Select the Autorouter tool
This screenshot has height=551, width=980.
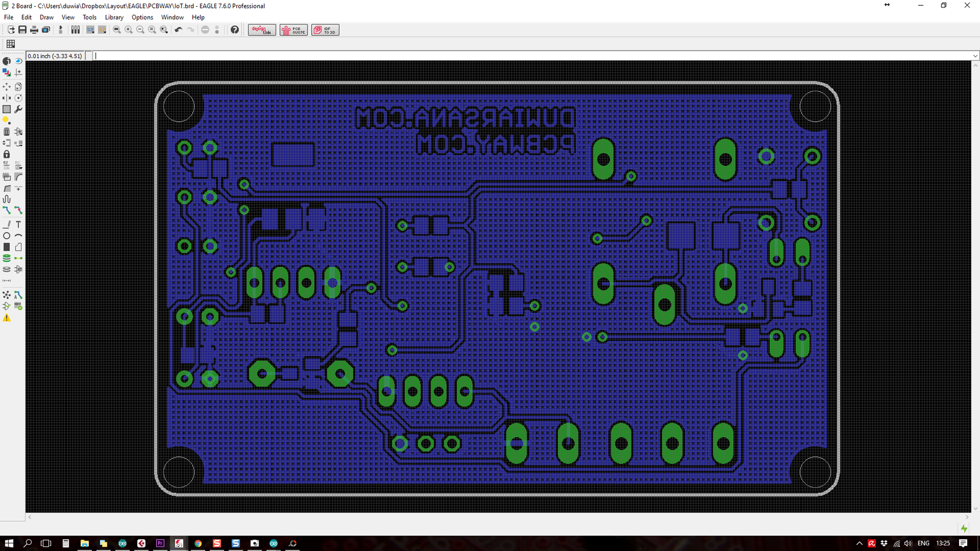(x=18, y=295)
